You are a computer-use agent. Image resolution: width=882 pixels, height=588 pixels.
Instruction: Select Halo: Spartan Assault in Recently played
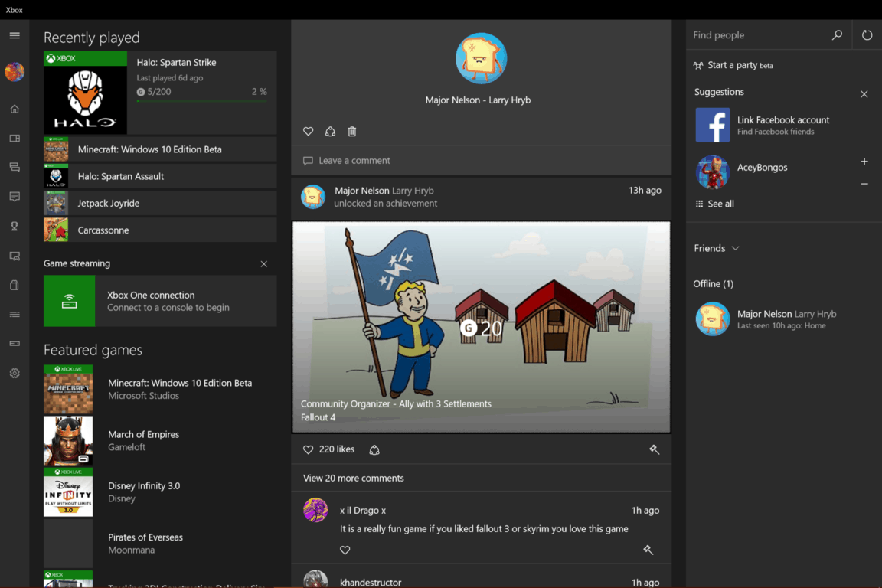tap(160, 177)
